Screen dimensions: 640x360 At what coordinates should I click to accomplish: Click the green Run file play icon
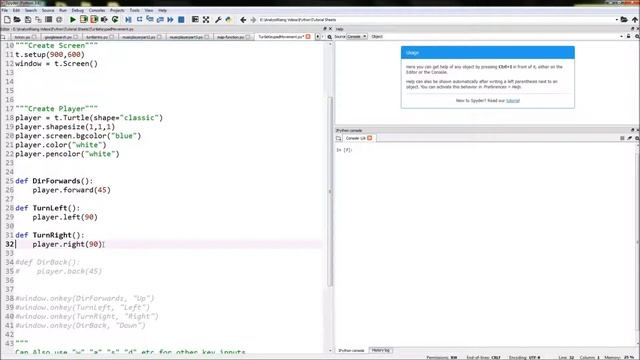tap(73, 20)
